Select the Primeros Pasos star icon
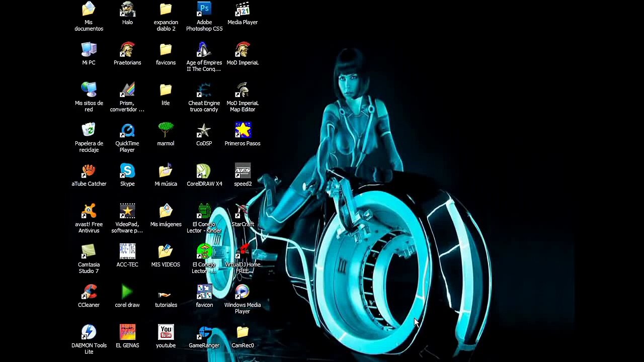Viewport: 644px width, 362px height. tap(243, 130)
